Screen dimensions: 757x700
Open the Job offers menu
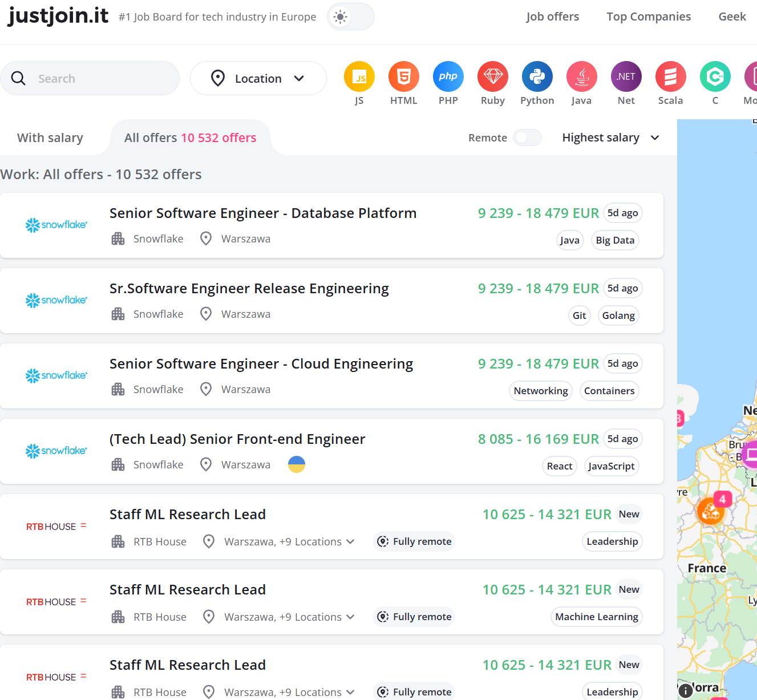pos(552,17)
